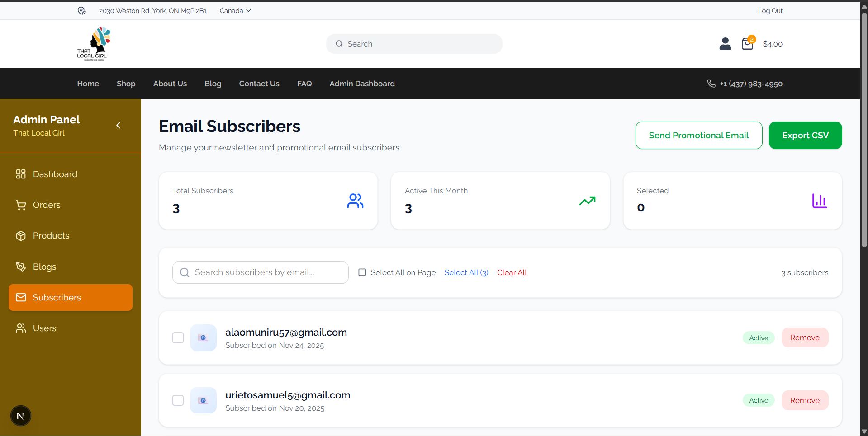The height and width of the screenshot is (436, 868).
Task: Switch to the Admin Dashboard menu item
Action: [362, 84]
